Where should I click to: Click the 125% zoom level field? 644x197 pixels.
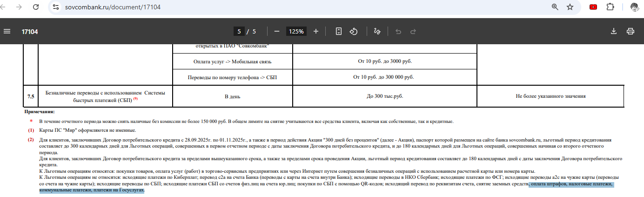tap(296, 32)
